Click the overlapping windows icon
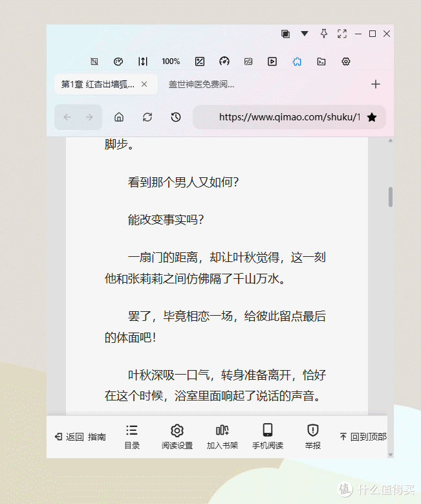421x504 pixels. click(285, 34)
